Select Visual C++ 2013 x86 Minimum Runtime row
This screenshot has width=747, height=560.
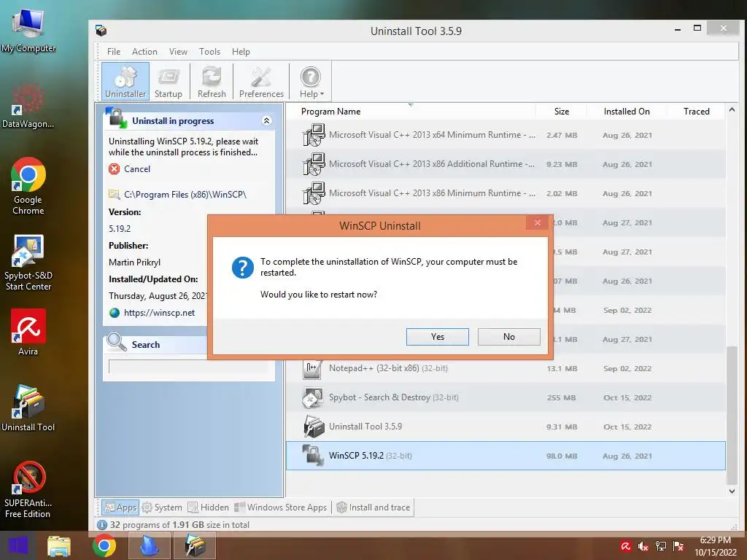pyautogui.click(x=506, y=192)
